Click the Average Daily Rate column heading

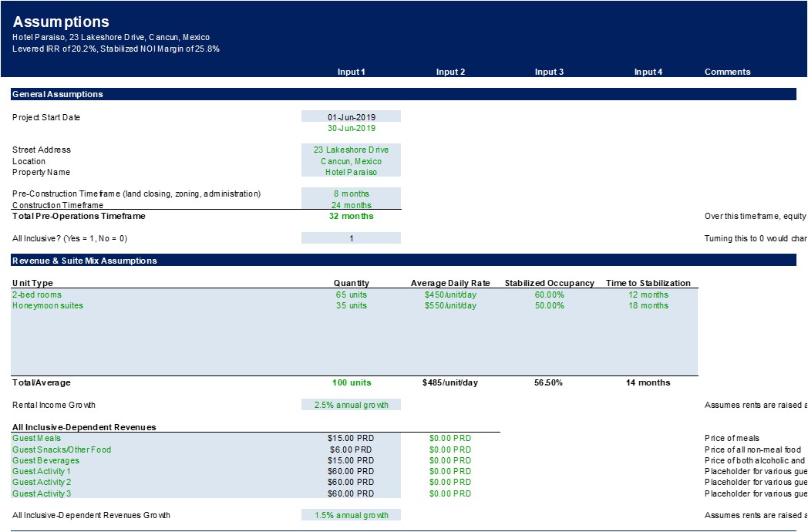(x=450, y=283)
